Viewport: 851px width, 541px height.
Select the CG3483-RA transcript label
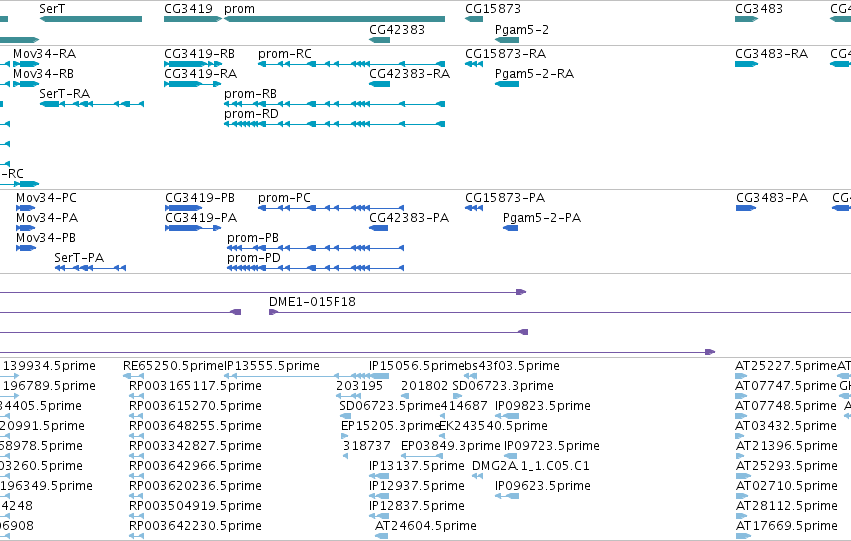(772, 54)
